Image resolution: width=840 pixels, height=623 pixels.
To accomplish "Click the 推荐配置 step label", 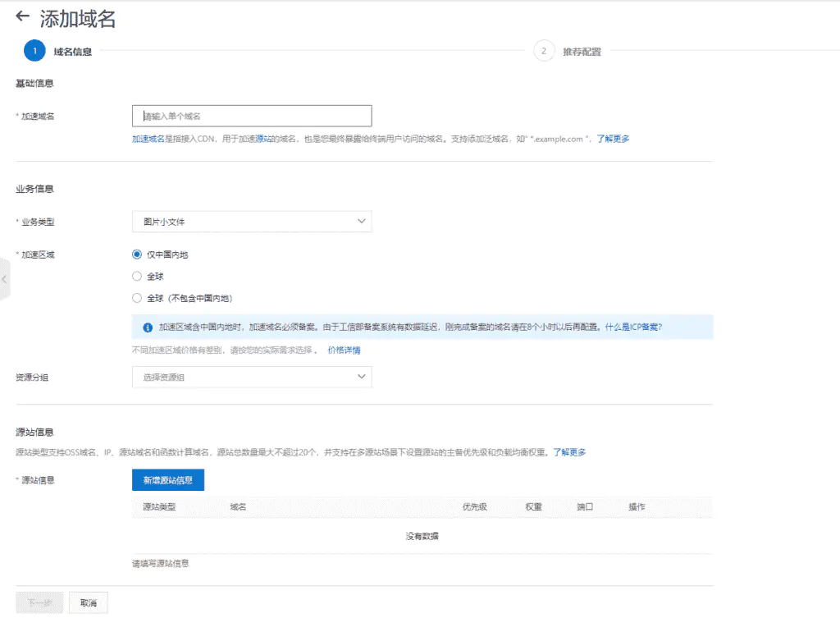I will coord(582,52).
